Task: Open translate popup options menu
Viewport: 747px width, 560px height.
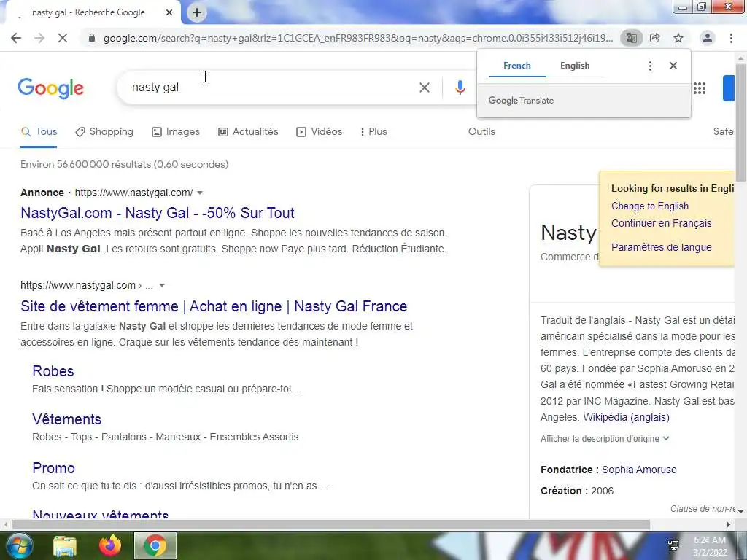Action: [x=650, y=66]
